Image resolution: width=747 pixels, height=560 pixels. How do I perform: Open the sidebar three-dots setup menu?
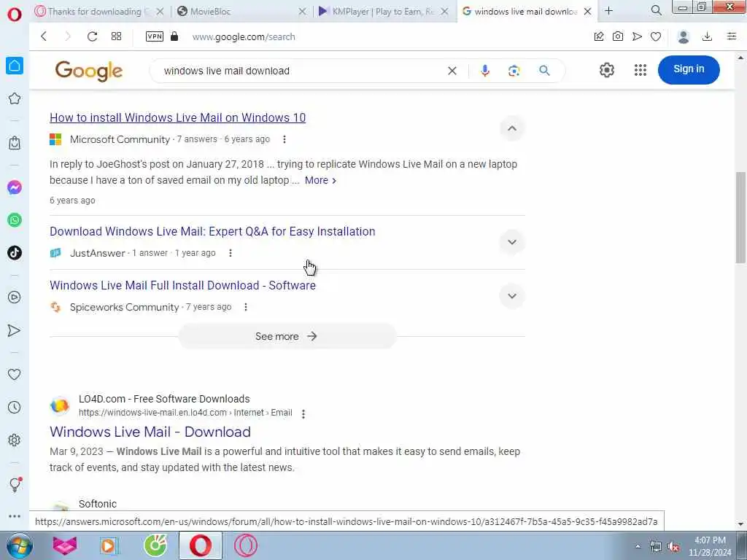15,516
